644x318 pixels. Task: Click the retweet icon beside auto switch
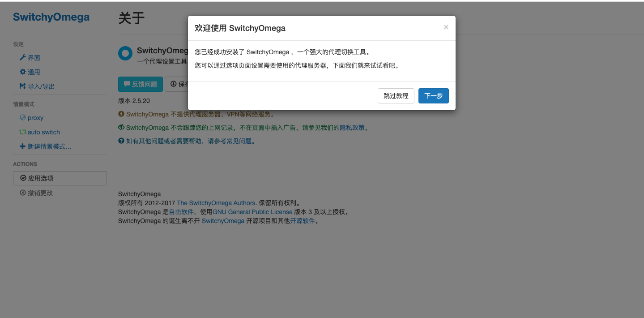pos(23,132)
